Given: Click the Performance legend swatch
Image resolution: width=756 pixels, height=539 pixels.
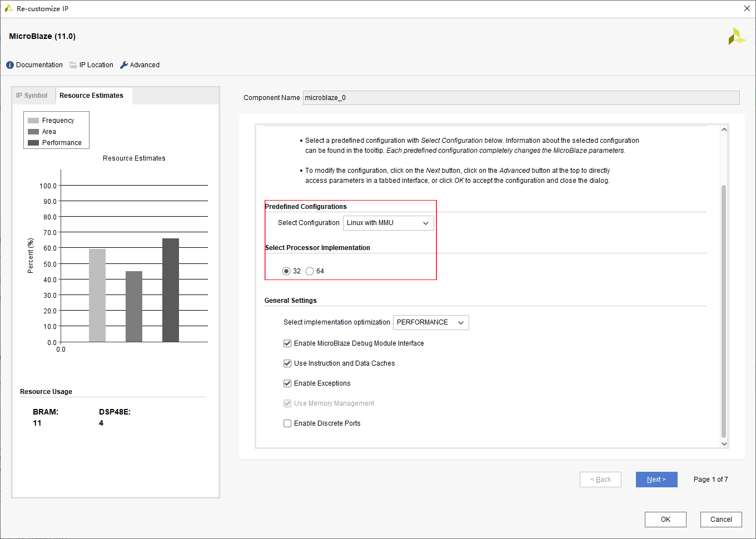Looking at the screenshot, I should click(33, 143).
